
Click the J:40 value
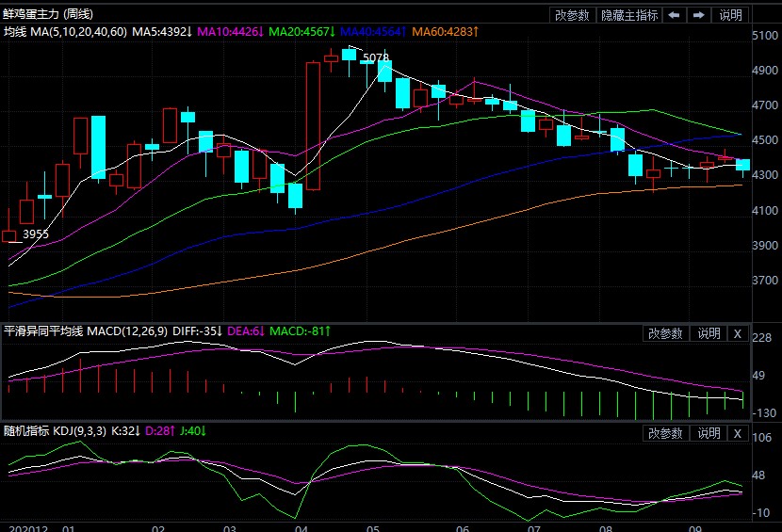193,431
